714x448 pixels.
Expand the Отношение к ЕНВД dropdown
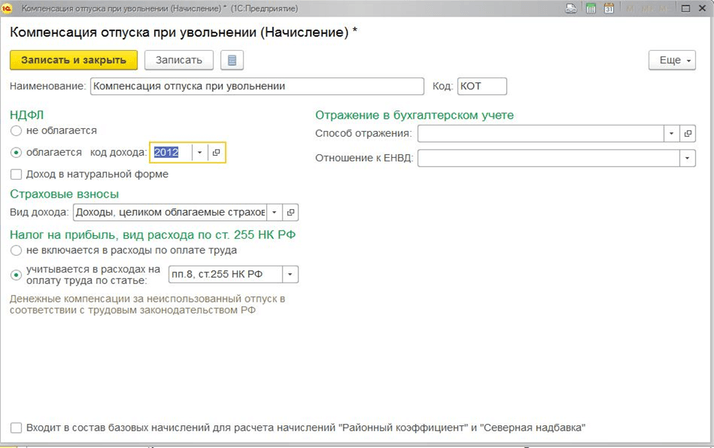687,158
